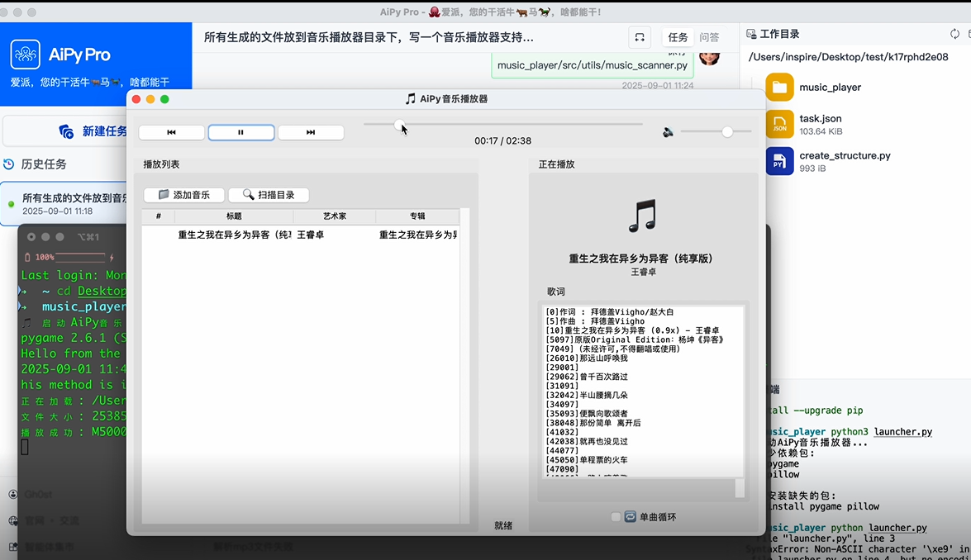This screenshot has width=971, height=560.
Task: Click the playback progress slider handle
Action: pyautogui.click(x=399, y=125)
